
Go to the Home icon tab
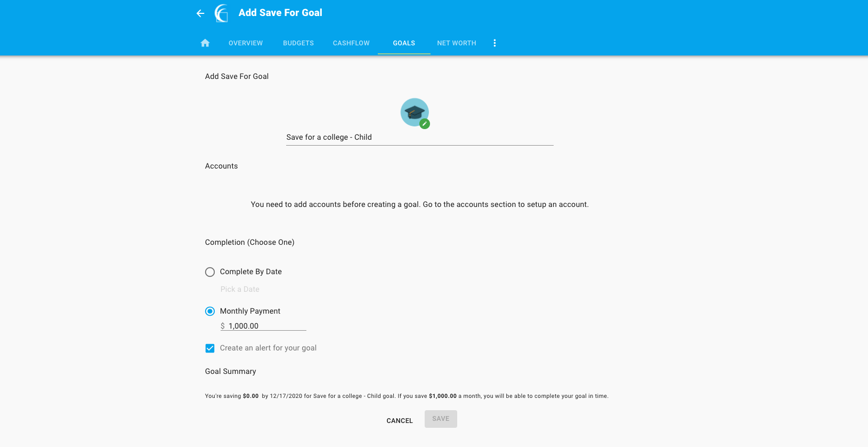click(205, 43)
